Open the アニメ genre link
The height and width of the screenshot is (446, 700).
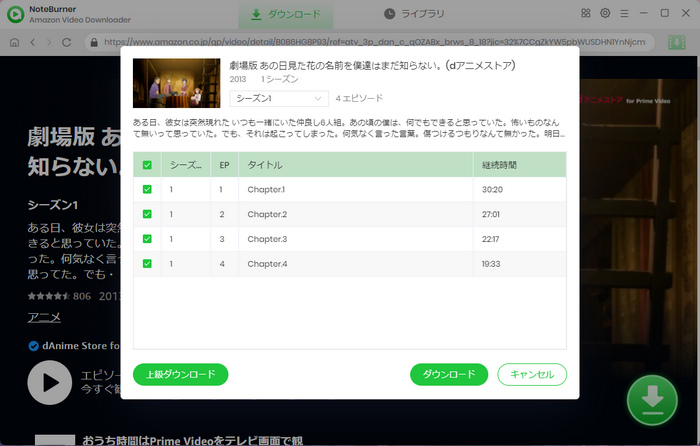tap(44, 317)
